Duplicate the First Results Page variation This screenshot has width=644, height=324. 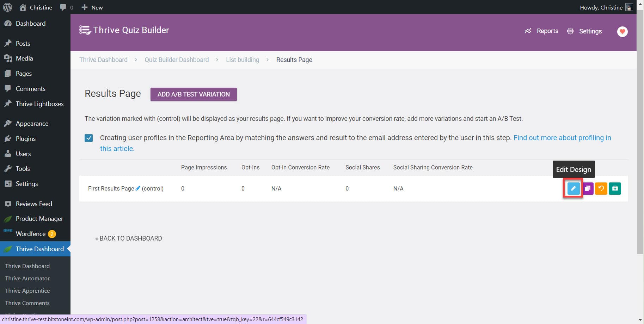tap(587, 188)
